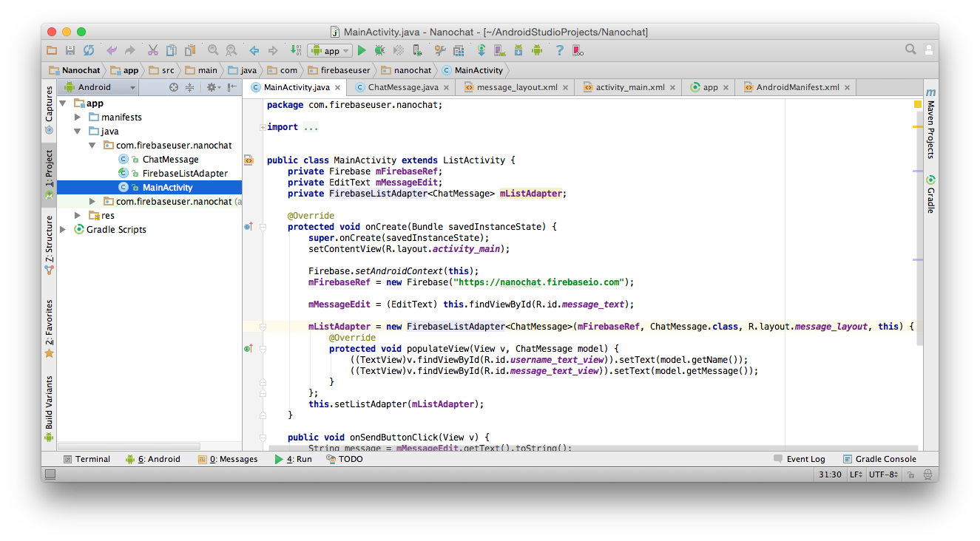Click the firebaseuser breadcrumb item
This screenshot has width=980, height=541.
click(x=338, y=70)
